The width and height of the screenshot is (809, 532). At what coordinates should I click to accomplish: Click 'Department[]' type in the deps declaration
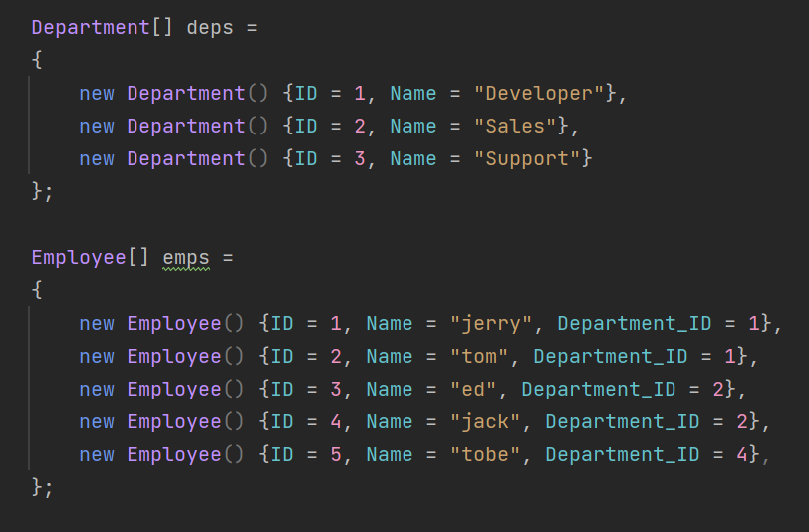103,28
